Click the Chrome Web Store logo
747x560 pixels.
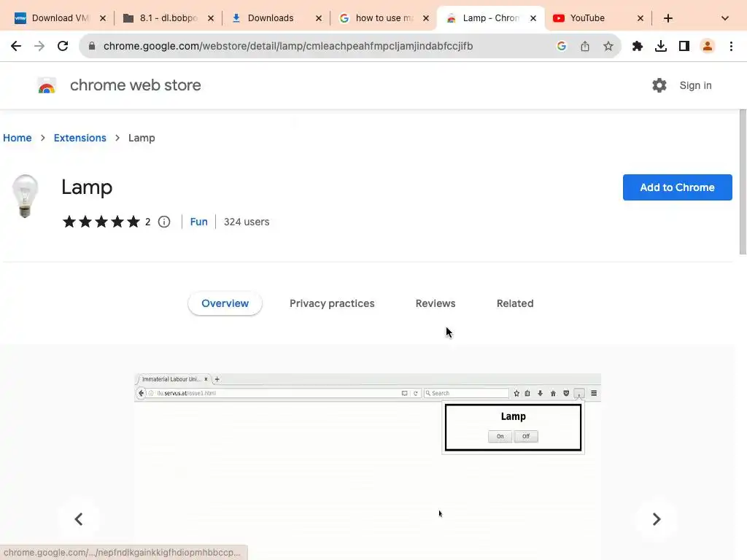[x=47, y=86]
